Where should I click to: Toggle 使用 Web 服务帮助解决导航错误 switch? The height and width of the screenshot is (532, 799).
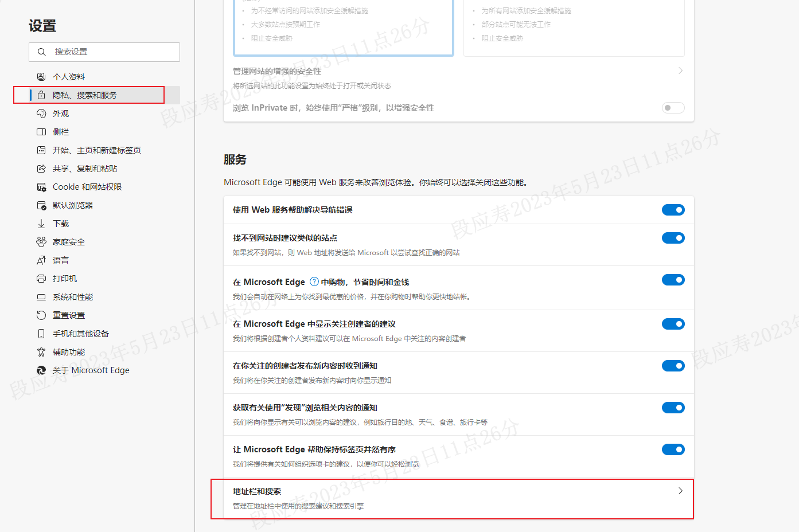673,210
